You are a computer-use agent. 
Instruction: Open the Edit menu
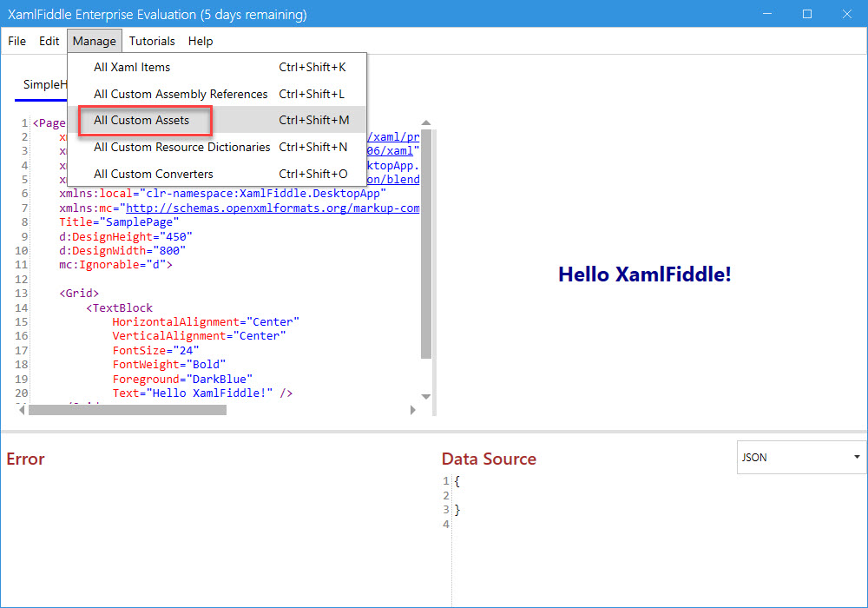click(49, 41)
